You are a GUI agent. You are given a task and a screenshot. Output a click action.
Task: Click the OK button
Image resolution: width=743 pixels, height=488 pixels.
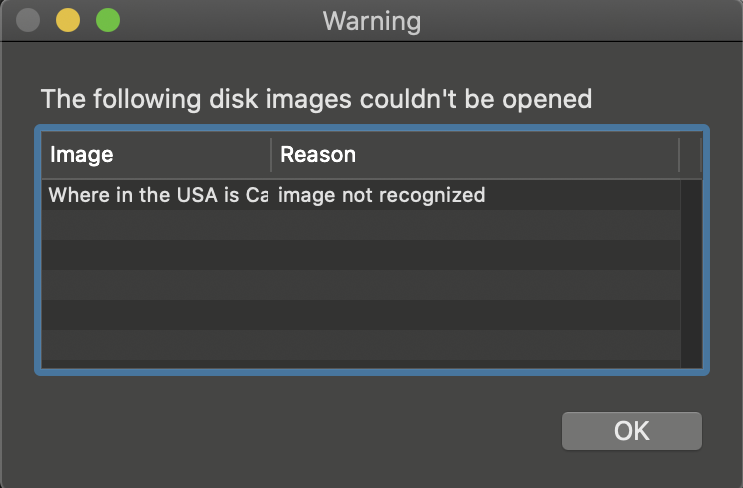click(632, 431)
